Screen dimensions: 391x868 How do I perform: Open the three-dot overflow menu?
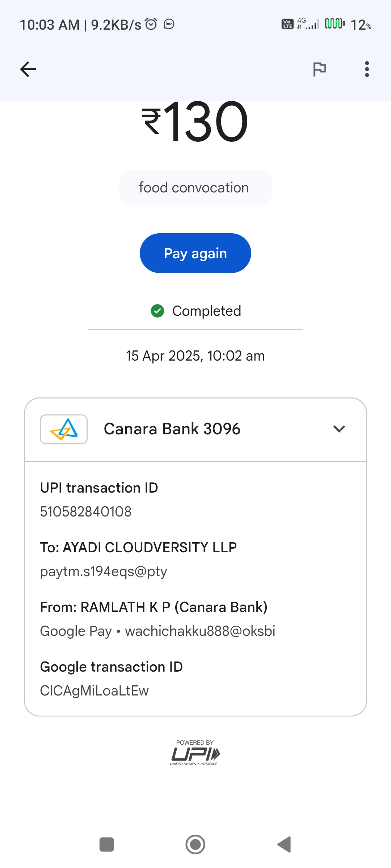(367, 69)
